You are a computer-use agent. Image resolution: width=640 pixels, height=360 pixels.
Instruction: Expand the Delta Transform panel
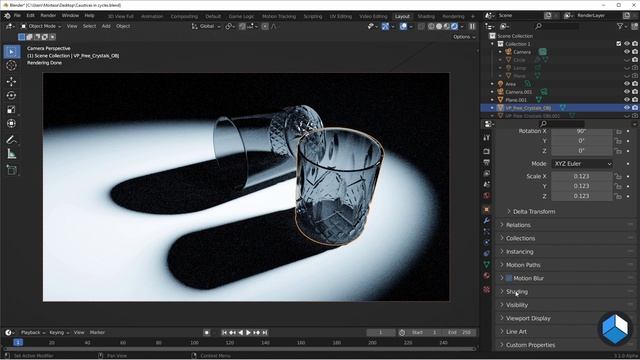tap(533, 211)
